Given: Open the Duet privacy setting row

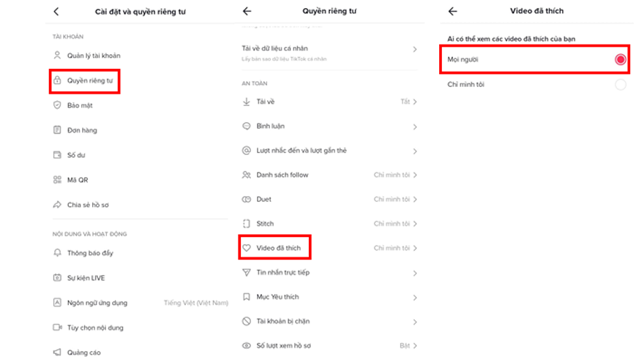Looking at the screenshot, I should click(329, 200).
